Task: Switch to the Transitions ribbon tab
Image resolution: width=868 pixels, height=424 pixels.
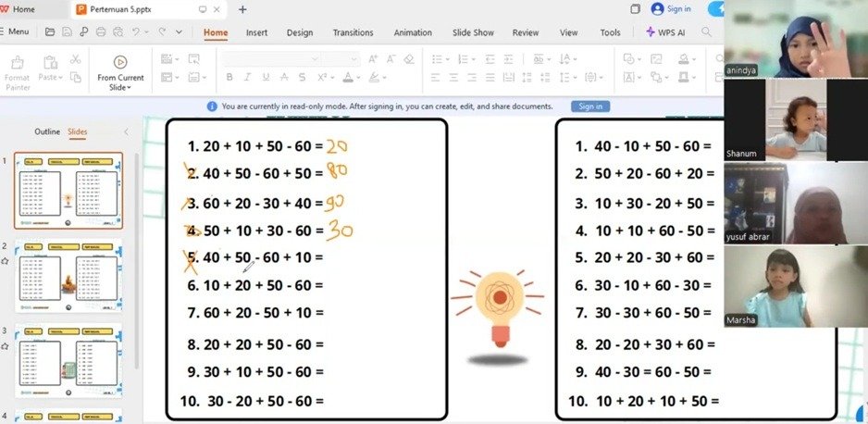Action: 353,32
